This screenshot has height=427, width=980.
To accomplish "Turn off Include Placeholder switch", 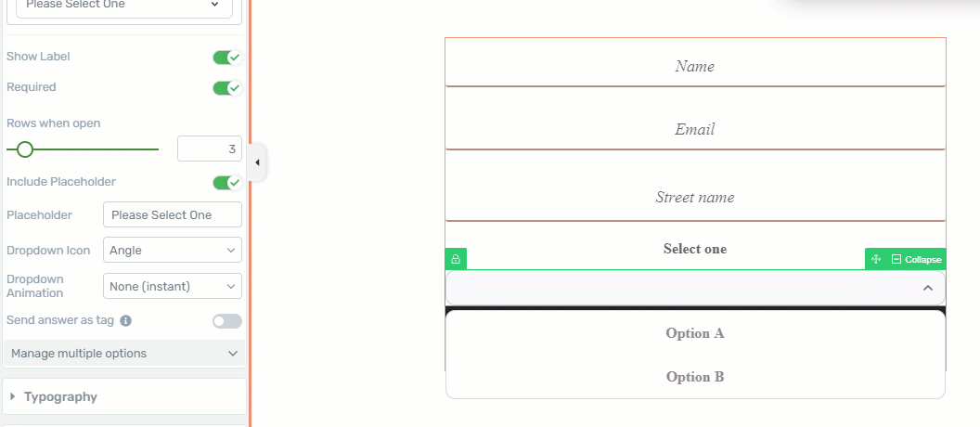I will (226, 183).
